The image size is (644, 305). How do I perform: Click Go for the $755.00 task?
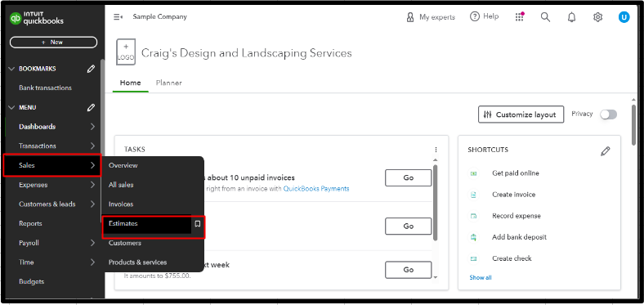[x=409, y=270]
